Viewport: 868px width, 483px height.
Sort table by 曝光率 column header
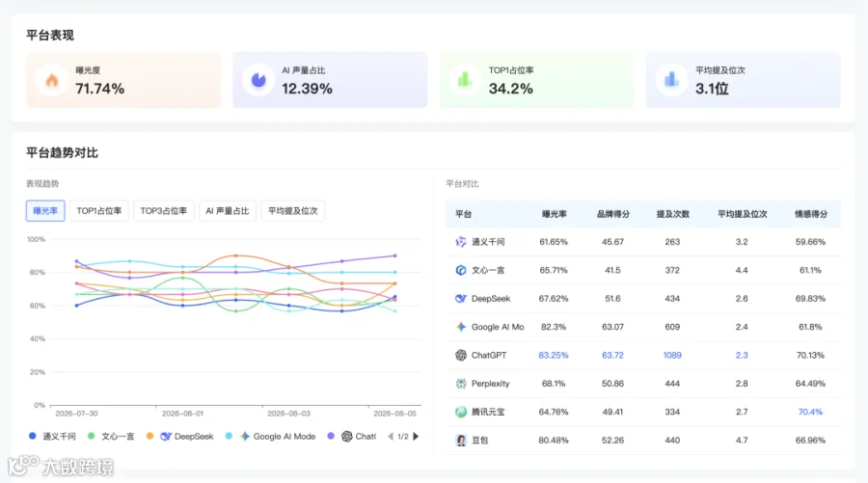[554, 214]
